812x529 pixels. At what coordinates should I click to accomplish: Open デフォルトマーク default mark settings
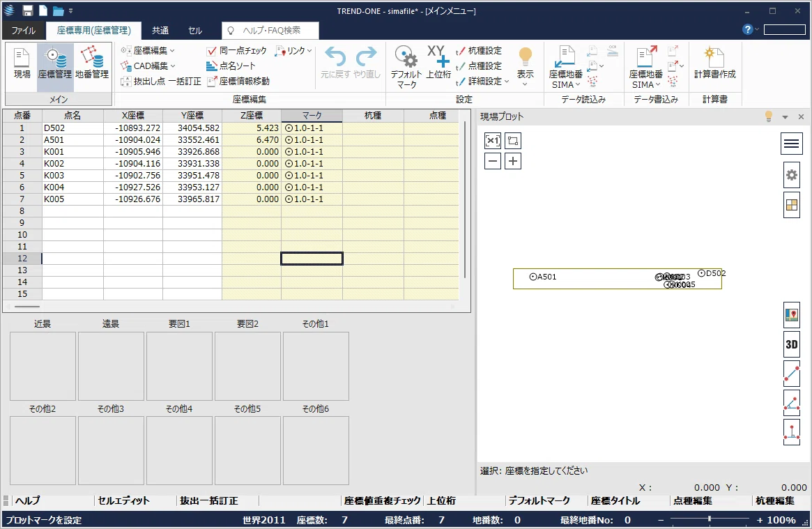pyautogui.click(x=406, y=68)
